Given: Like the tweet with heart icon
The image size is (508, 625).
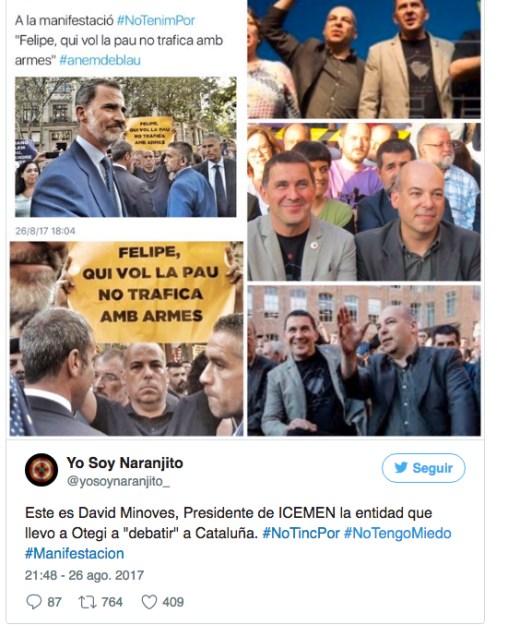Looking at the screenshot, I should click(150, 602).
